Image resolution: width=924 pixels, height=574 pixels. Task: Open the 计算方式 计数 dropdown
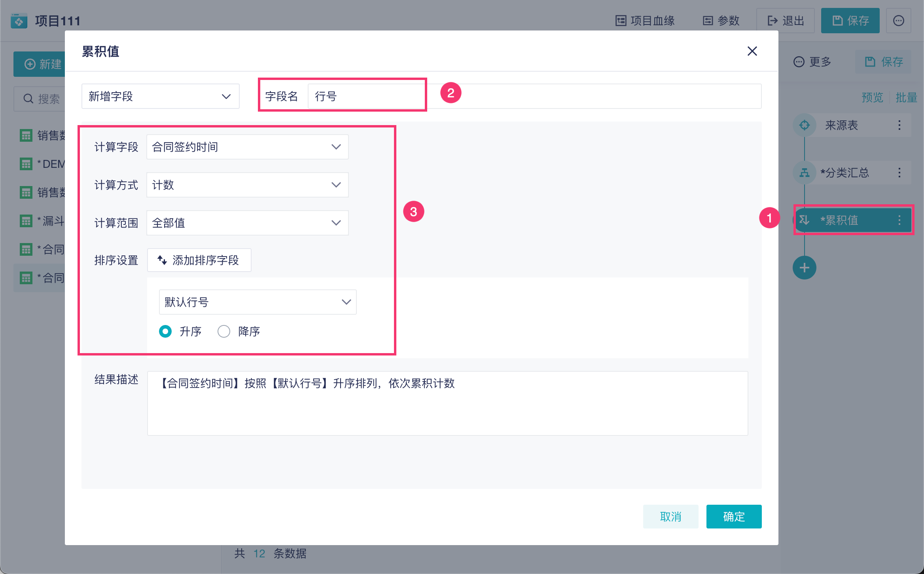[x=247, y=185]
